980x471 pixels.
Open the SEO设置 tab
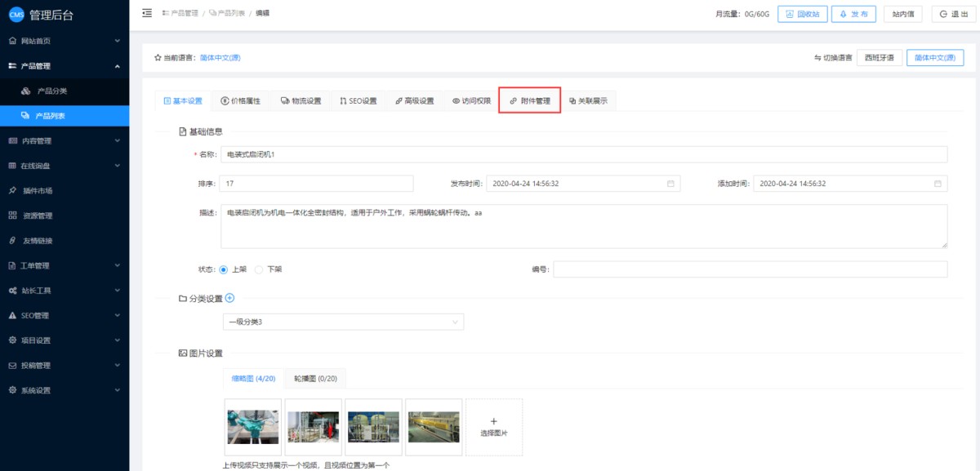pyautogui.click(x=358, y=101)
